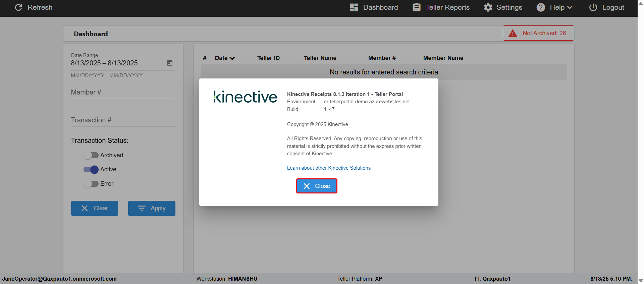This screenshot has width=644, height=284.
Task: Click the Teller Name column header
Action: [x=320, y=58]
